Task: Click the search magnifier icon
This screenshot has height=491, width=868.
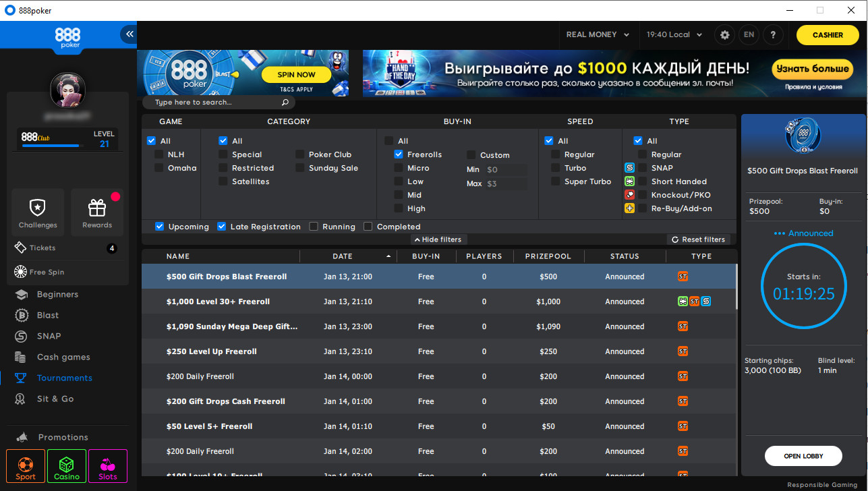Action: tap(285, 103)
